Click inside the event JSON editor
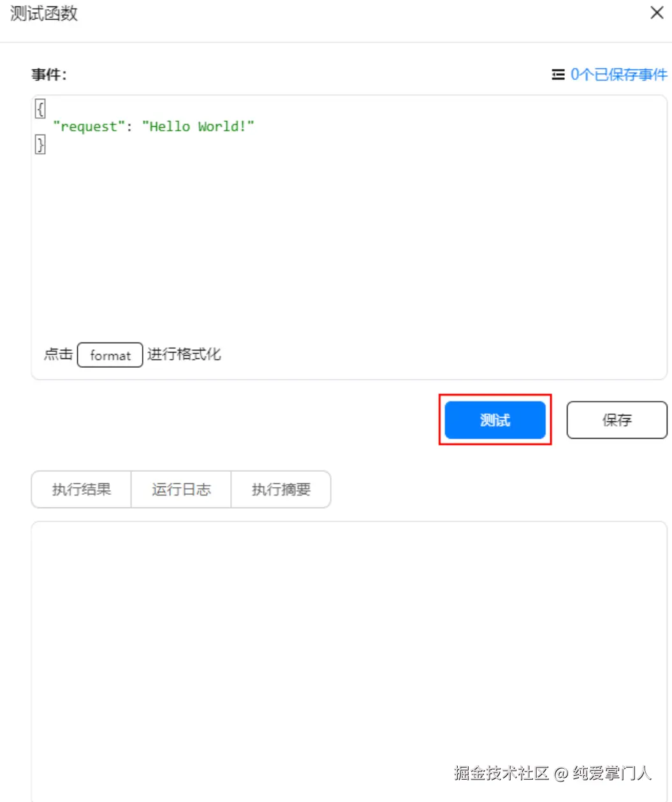 (x=349, y=237)
